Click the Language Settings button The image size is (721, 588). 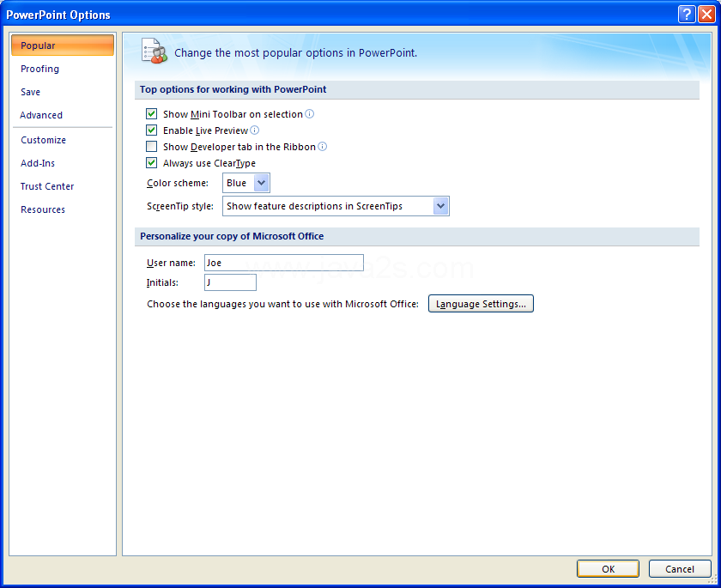click(481, 303)
